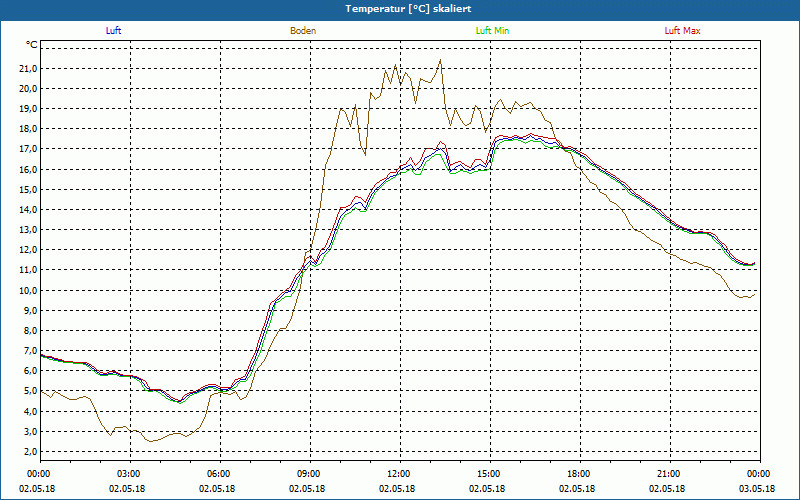Click the 5,0 y-axis value
Screen dimensions: 800x500
(30, 391)
